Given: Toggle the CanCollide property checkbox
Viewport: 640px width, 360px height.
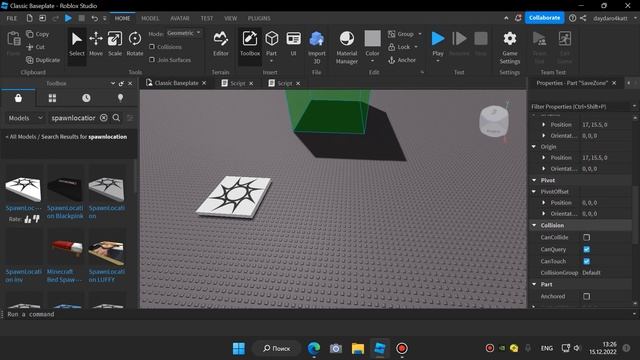Looking at the screenshot, I should tap(587, 237).
